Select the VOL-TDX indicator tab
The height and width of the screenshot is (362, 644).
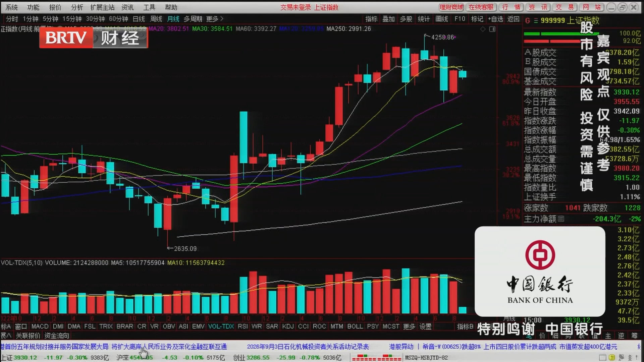(x=221, y=326)
